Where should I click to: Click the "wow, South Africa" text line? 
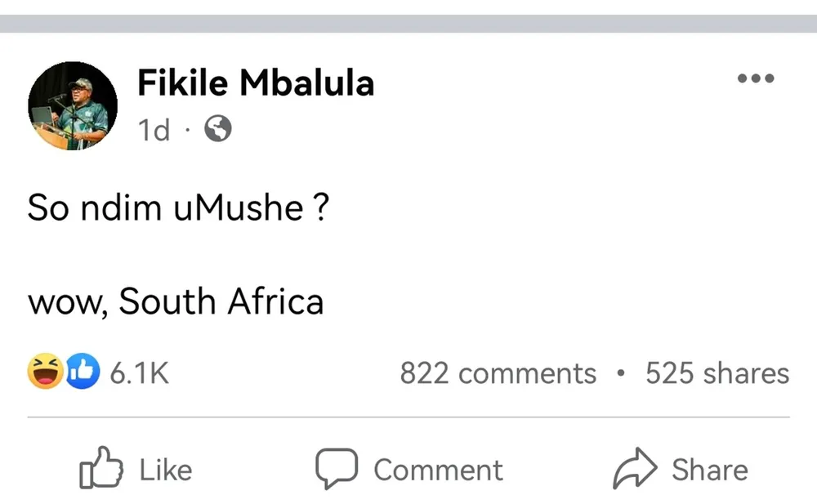[x=176, y=302]
